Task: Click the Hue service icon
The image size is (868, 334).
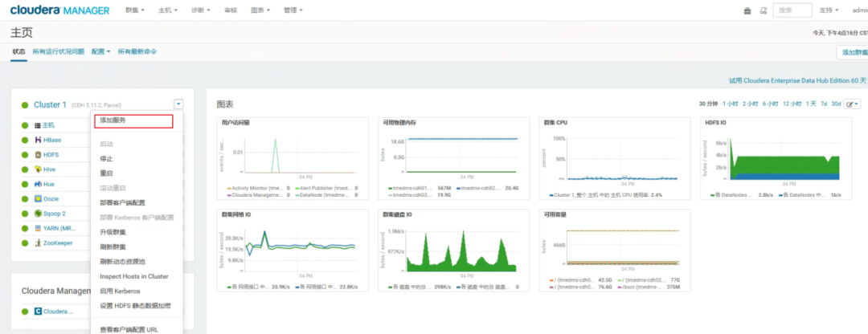Action: point(38,184)
